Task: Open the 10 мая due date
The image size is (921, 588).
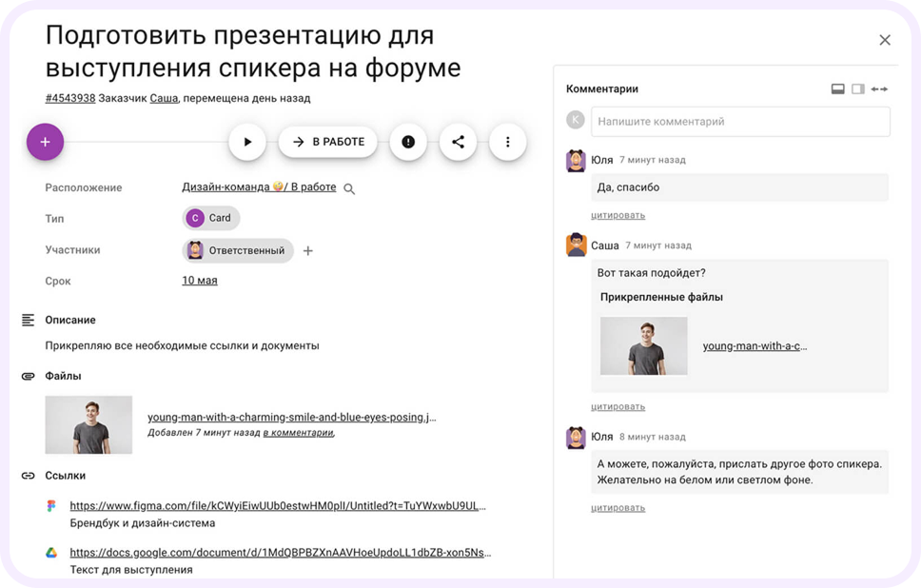Action: pyautogui.click(x=200, y=281)
